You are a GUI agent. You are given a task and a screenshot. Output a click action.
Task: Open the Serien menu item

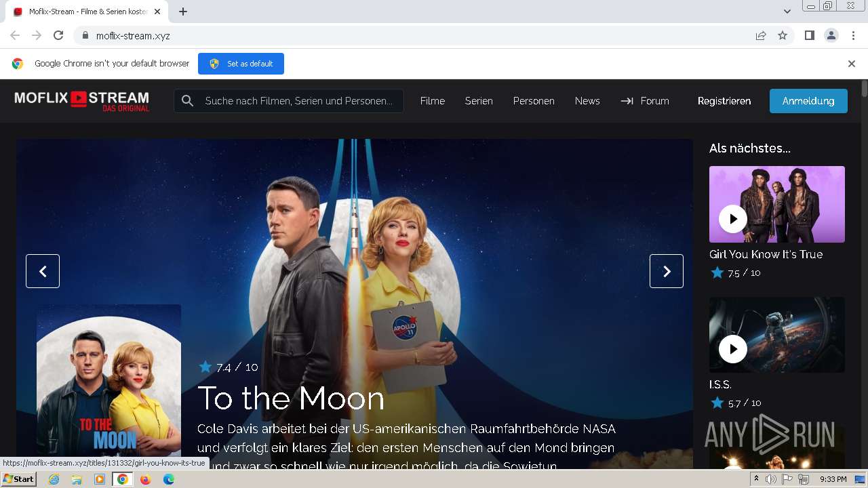pos(479,101)
